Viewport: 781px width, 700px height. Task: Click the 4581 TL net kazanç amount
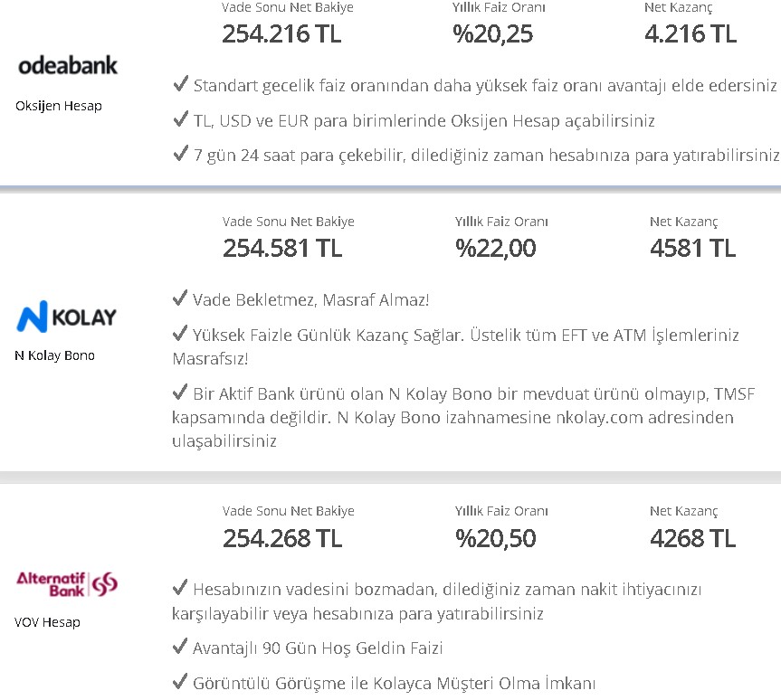coord(693,248)
